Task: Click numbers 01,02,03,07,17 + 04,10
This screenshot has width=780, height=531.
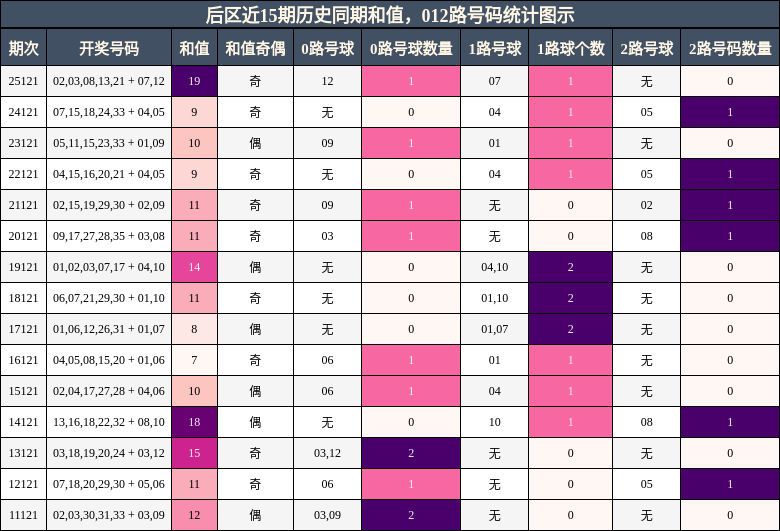Action: [x=109, y=267]
